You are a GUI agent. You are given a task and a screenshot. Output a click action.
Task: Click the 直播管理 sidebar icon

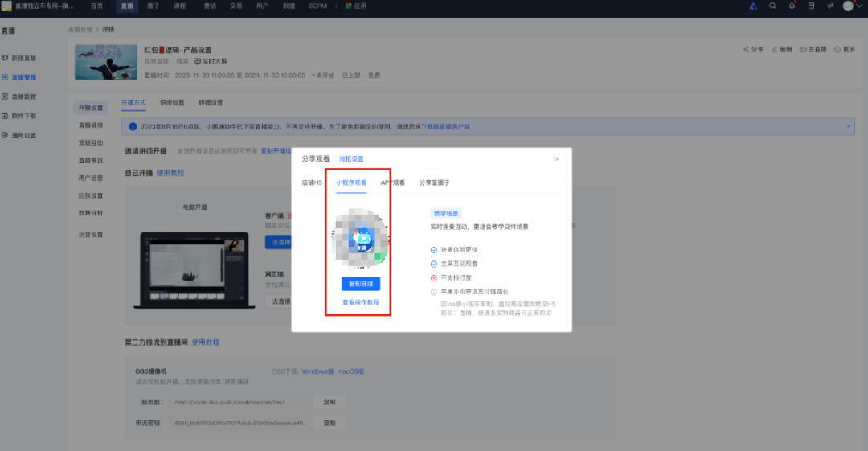5,77
